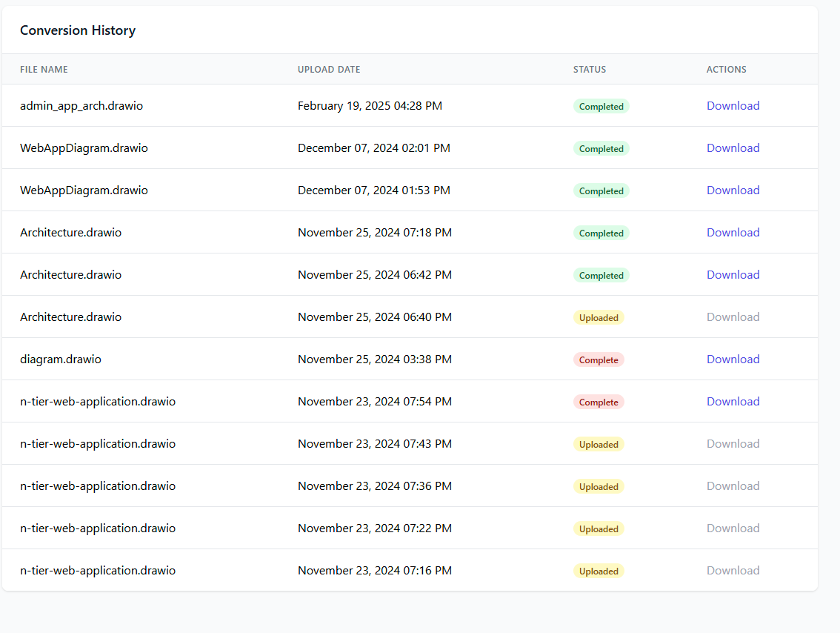Image resolution: width=840 pixels, height=633 pixels.
Task: Click Uploaded badge in November 23 07:16 PM row
Action: tap(599, 572)
